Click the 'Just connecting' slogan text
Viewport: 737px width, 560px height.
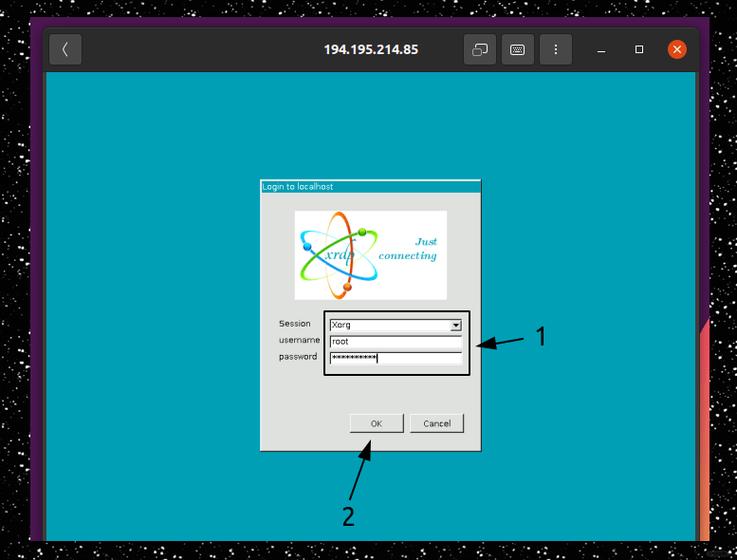click(408, 249)
